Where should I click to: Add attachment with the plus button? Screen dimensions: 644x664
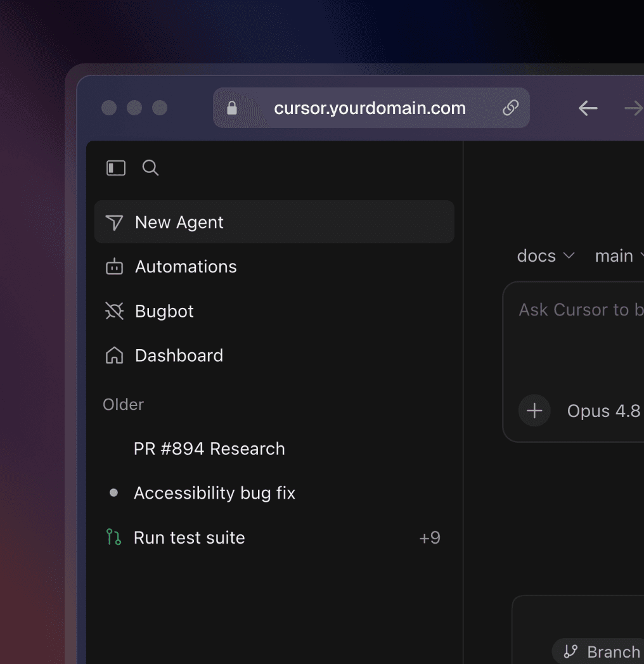pyautogui.click(x=534, y=411)
